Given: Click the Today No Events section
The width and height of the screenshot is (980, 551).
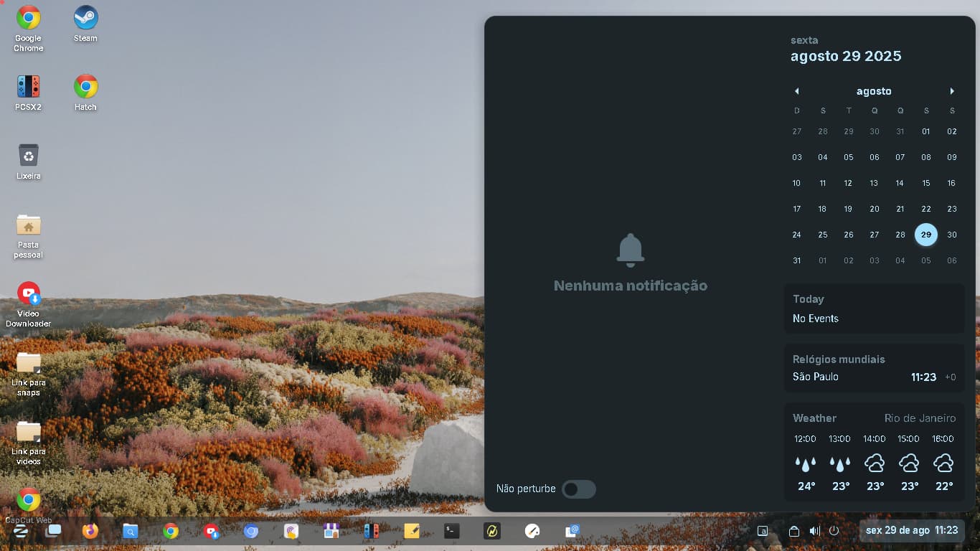Looking at the screenshot, I should pyautogui.click(x=874, y=309).
